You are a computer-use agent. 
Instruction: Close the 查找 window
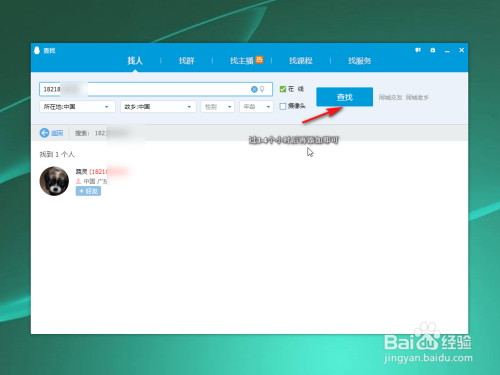pyautogui.click(x=462, y=50)
